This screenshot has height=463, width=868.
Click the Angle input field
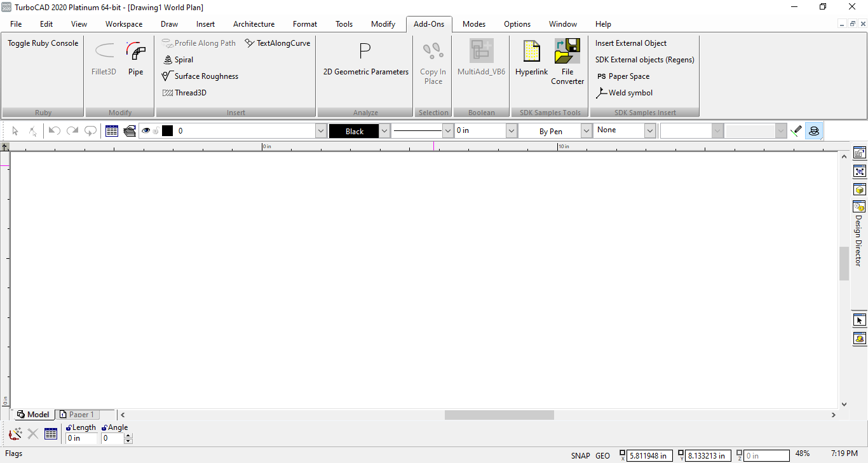[112, 438]
